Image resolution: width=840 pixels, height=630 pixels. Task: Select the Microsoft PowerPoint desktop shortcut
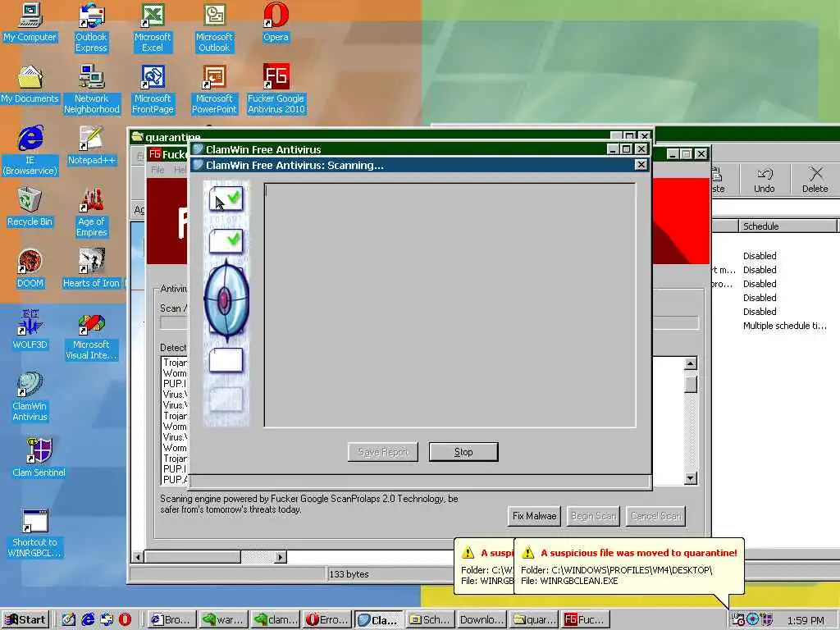[x=214, y=89]
